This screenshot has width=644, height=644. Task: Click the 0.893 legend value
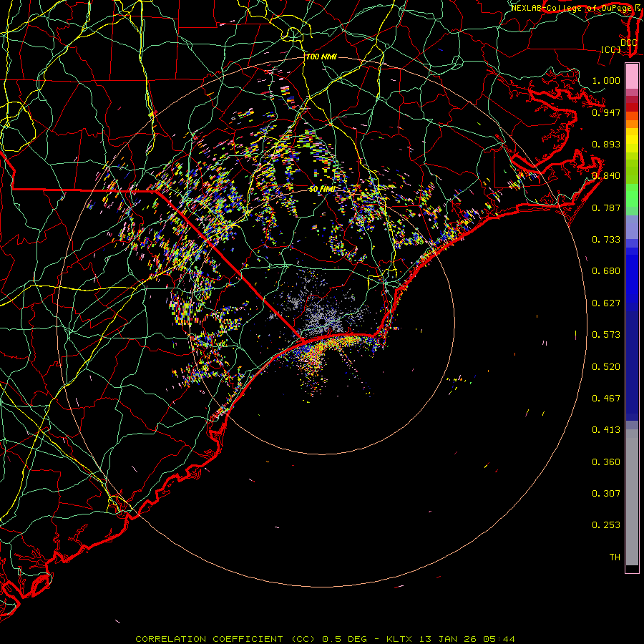(x=606, y=144)
